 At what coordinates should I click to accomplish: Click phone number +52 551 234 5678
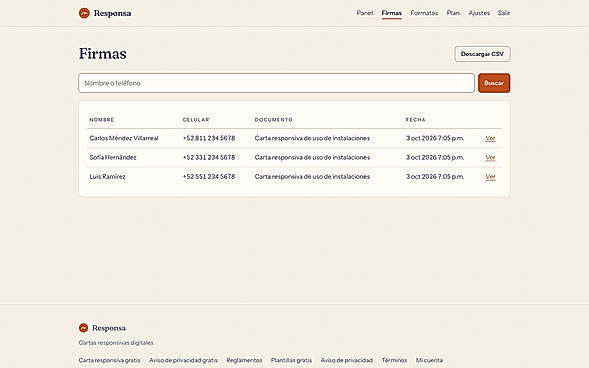pyautogui.click(x=209, y=176)
